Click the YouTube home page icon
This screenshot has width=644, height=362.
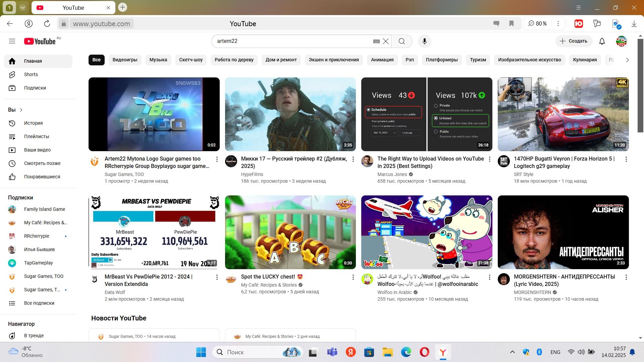click(x=40, y=41)
